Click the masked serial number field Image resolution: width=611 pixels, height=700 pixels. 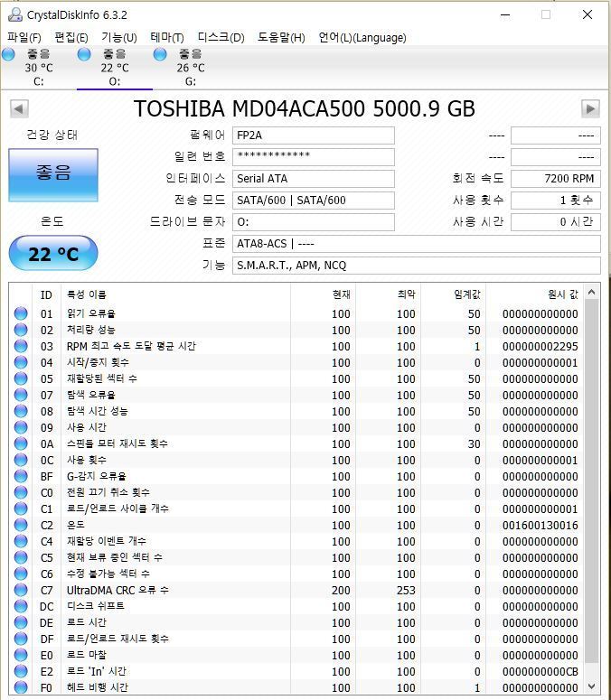313,156
